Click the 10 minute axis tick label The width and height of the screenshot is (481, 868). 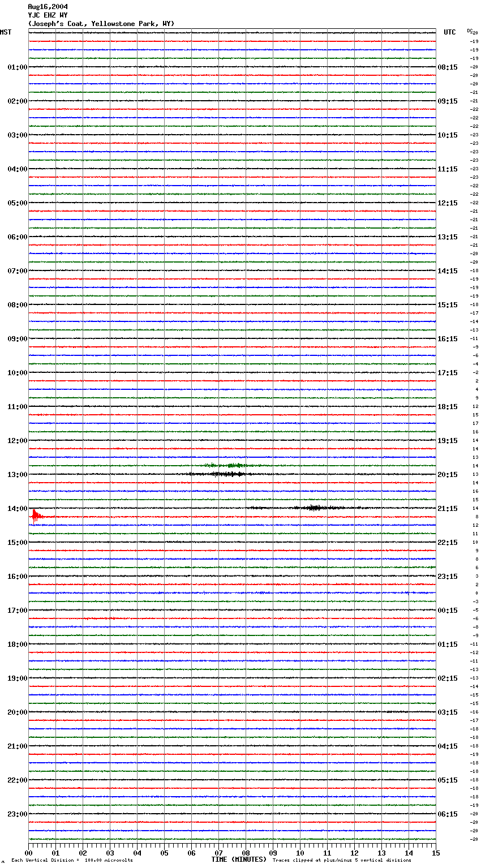pos(300,853)
